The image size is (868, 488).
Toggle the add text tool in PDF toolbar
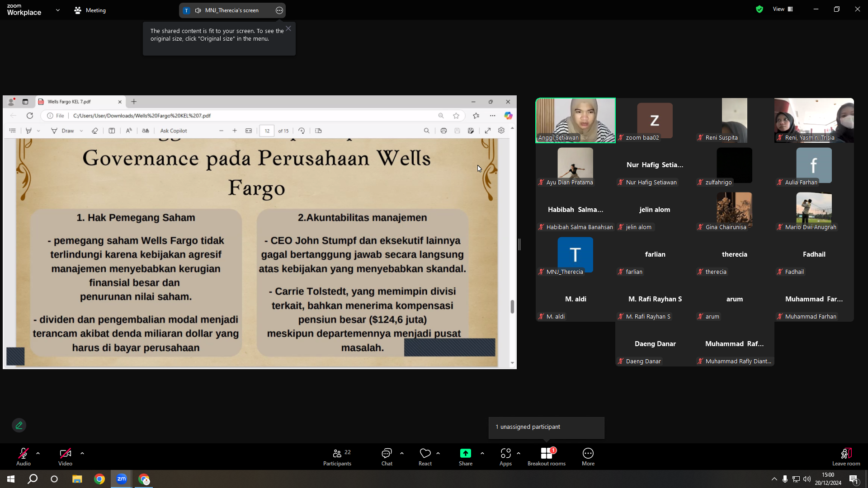pos(112,131)
